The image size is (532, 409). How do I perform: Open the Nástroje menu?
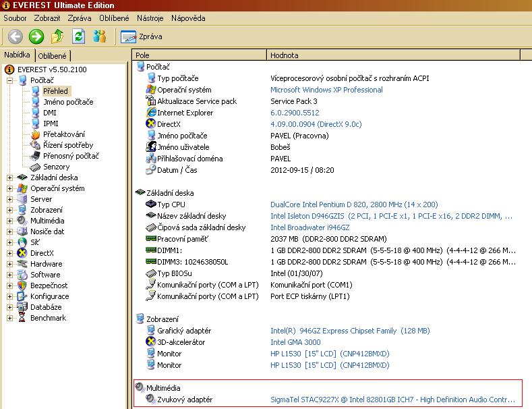tap(149, 18)
